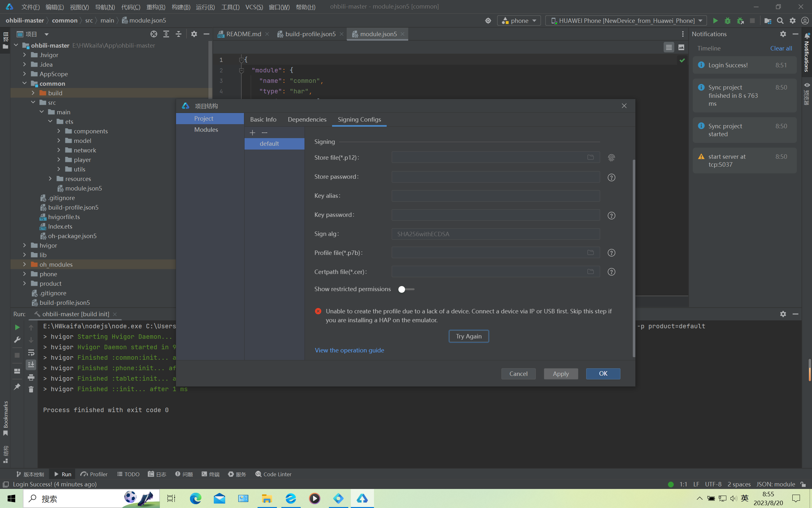The height and width of the screenshot is (508, 812).
Task: Collapse all in project tree toolbar
Action: (179, 34)
